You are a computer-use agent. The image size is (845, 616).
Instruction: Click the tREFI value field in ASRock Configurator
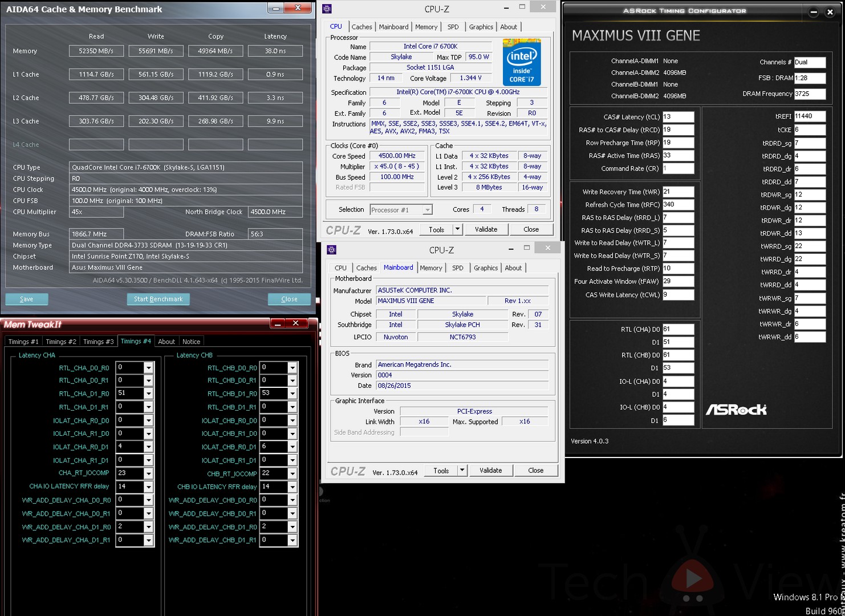coord(810,116)
